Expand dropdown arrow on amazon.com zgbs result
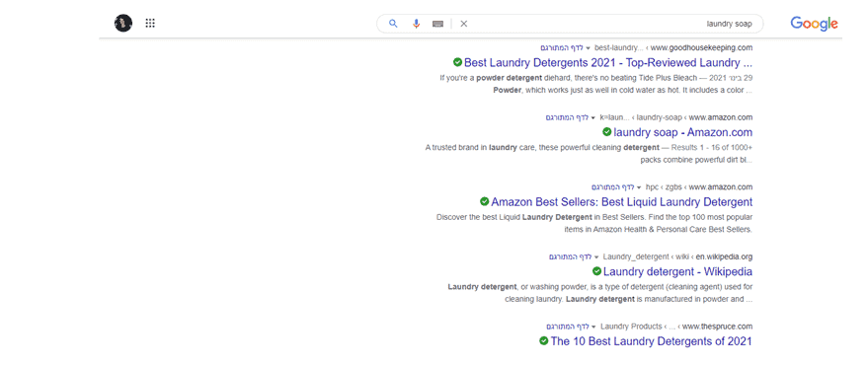868x365 pixels. click(638, 187)
